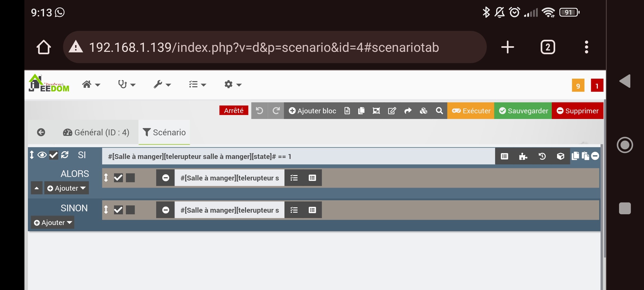The image size is (644, 290).
Task: Click the magnifier search icon in toolbar
Action: [x=439, y=111]
